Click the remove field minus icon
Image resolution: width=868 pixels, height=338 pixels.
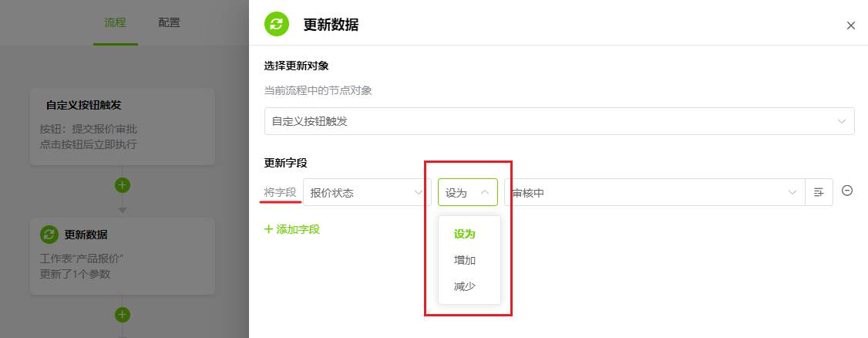tap(847, 191)
